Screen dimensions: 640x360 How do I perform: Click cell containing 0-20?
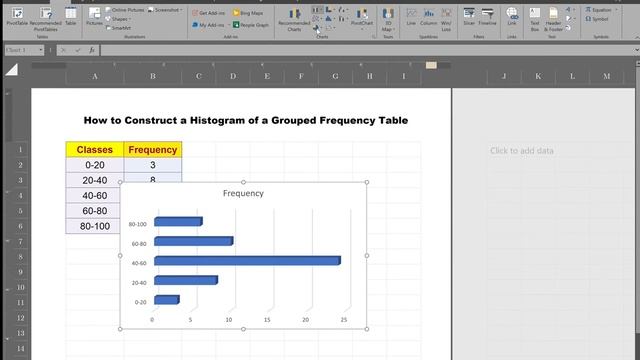pos(95,165)
